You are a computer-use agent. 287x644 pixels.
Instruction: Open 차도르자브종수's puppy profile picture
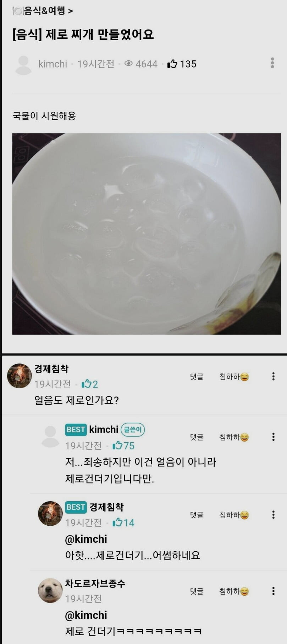pos(50,590)
